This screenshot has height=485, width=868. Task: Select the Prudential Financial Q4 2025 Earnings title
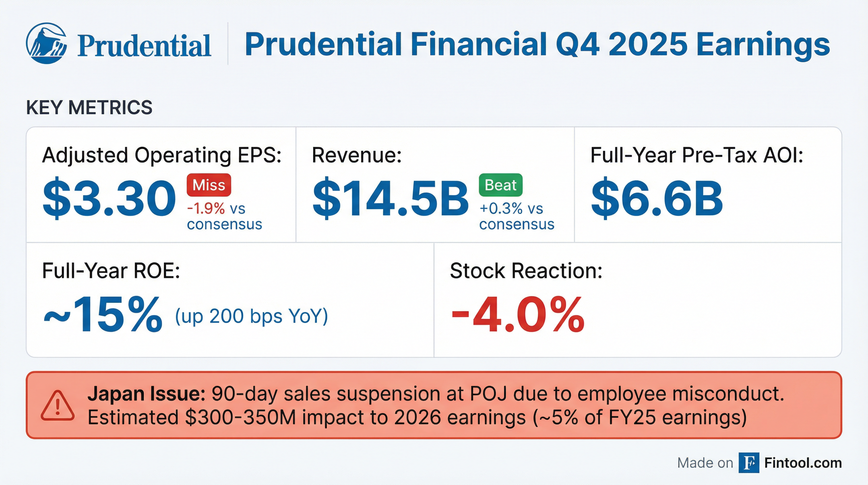tap(537, 44)
